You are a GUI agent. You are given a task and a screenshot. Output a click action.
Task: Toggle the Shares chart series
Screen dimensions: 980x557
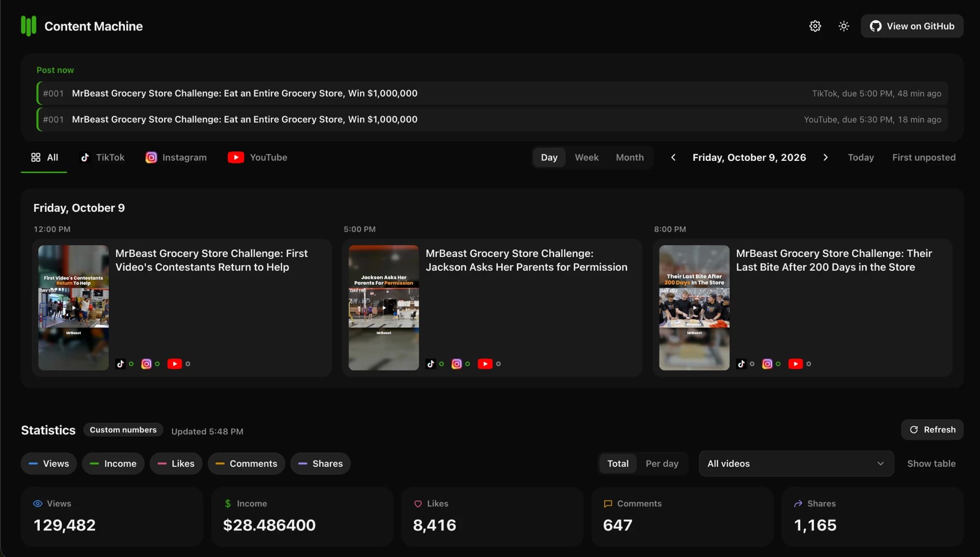320,463
